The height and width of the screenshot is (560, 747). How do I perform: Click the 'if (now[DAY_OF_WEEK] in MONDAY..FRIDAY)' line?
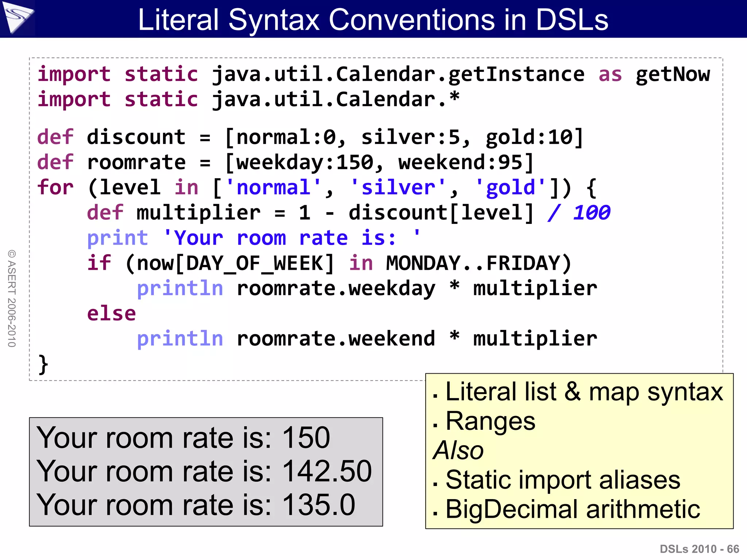pos(329,263)
